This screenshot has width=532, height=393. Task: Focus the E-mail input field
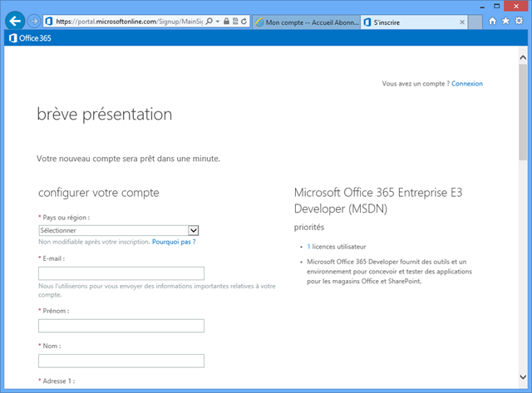click(121, 273)
